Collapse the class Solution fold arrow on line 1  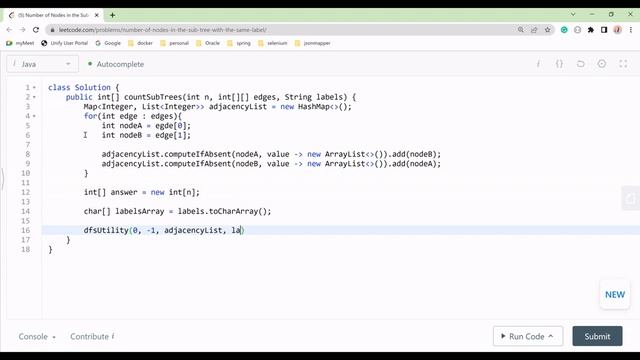pos(34,87)
